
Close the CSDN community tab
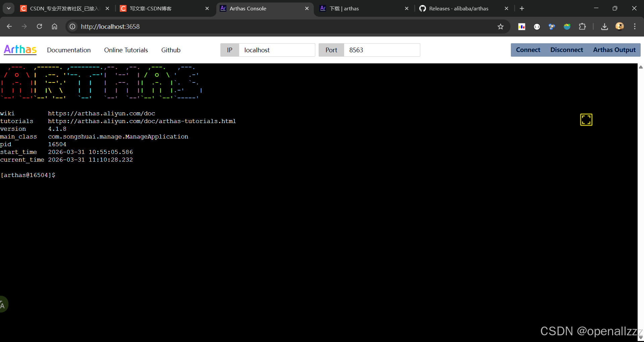[107, 8]
